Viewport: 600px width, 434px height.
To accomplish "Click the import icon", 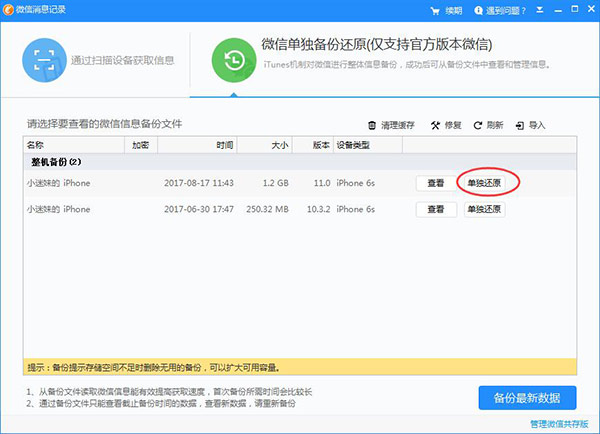I will pyautogui.click(x=520, y=126).
